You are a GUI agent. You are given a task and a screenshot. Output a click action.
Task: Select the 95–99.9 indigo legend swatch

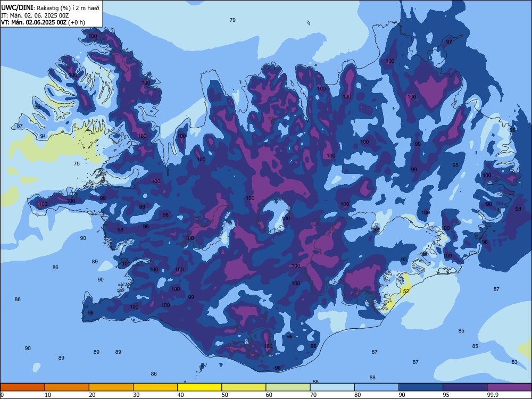[x=465, y=387]
